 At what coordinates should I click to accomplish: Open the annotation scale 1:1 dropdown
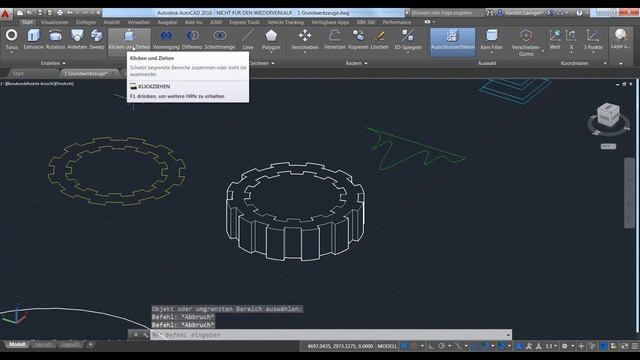coord(551,346)
